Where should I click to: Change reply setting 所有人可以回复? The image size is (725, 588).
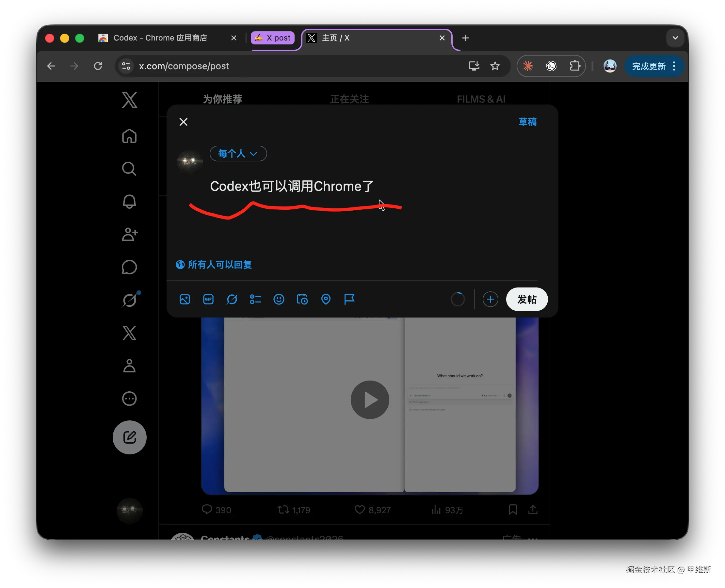coord(214,265)
